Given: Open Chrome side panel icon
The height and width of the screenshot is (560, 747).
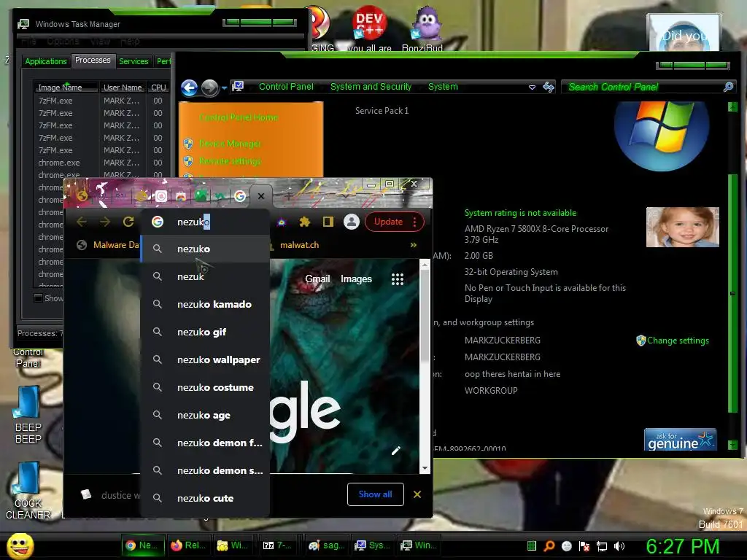Looking at the screenshot, I should [328, 222].
